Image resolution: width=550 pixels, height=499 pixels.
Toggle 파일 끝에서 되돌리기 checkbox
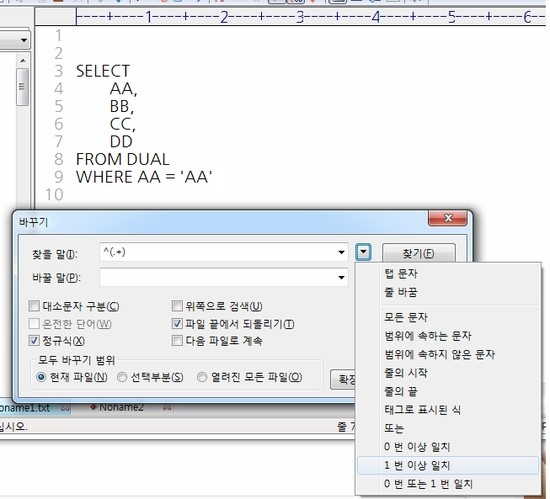click(x=177, y=323)
